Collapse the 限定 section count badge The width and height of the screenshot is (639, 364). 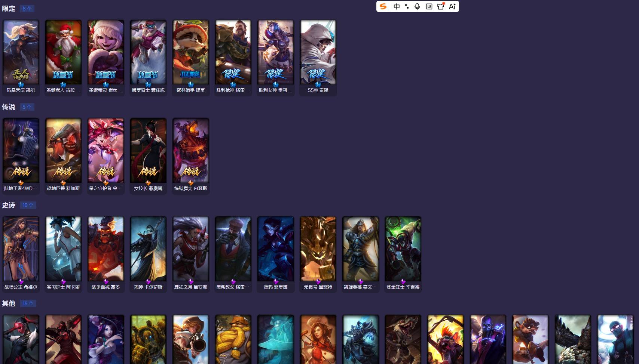27,8
